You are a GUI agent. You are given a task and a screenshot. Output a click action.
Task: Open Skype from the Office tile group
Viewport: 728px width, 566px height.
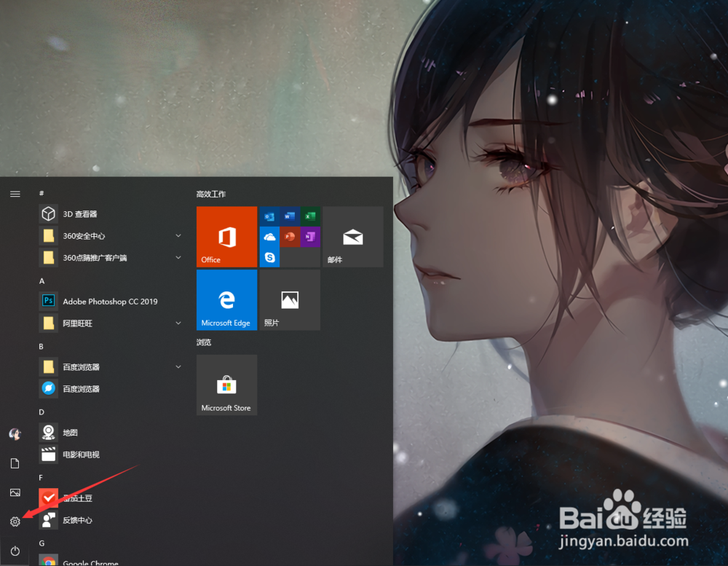(x=269, y=257)
